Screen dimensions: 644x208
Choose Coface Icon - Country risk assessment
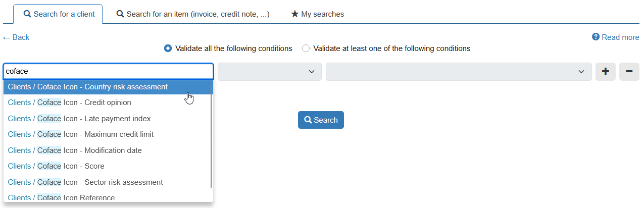click(88, 87)
